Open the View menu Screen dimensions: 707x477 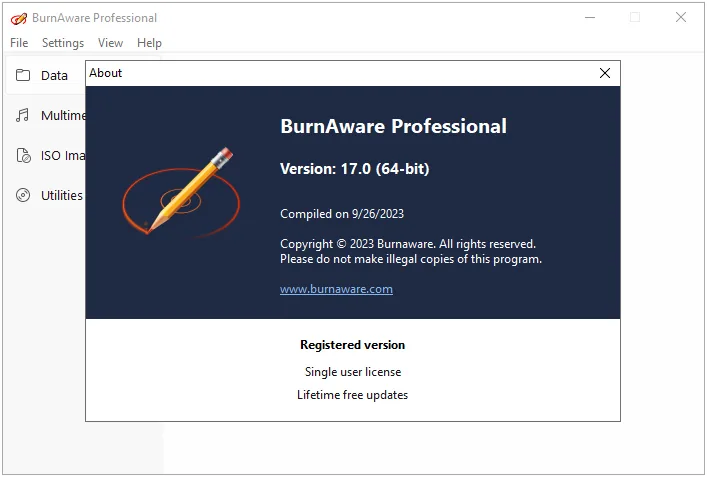pos(110,43)
